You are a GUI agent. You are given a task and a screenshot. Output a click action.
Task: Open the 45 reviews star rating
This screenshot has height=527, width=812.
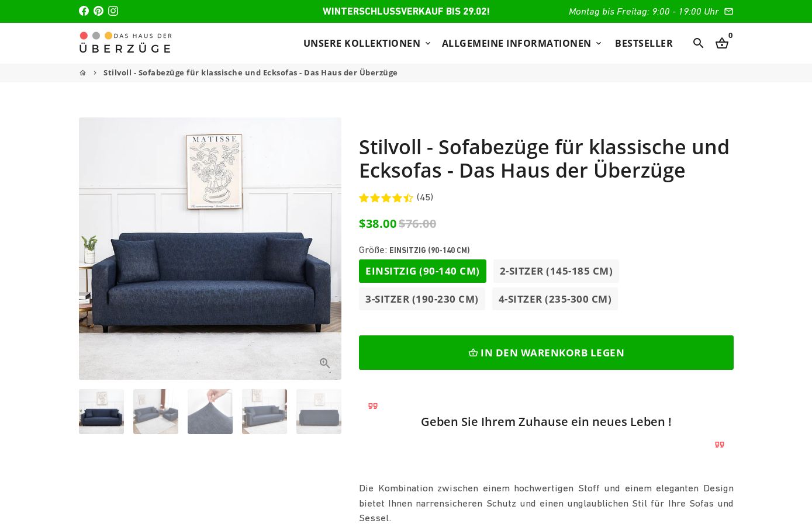click(x=396, y=197)
